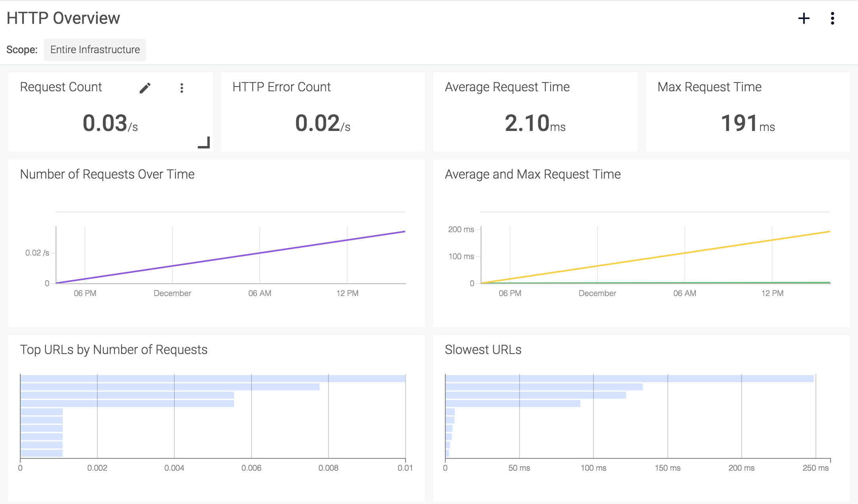Click the 2.10ms average time value

click(x=535, y=123)
